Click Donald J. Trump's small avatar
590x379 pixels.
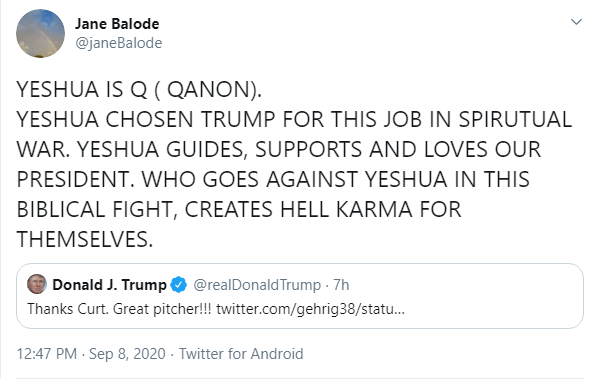(x=36, y=284)
